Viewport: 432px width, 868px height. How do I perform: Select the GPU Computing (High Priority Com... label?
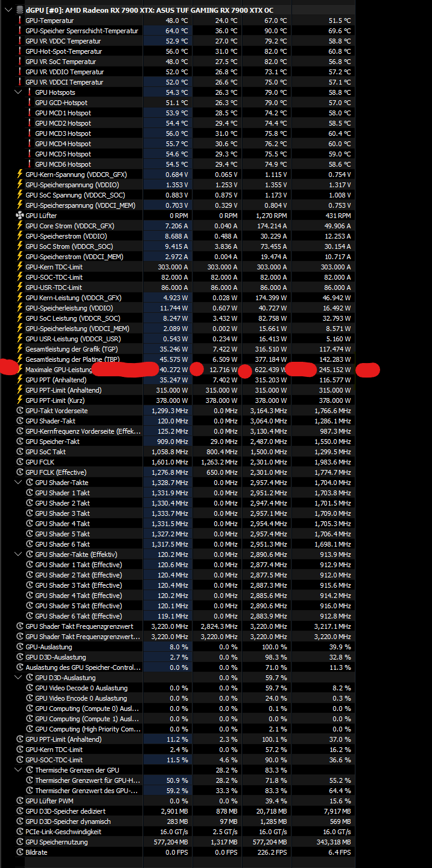pyautogui.click(x=87, y=729)
